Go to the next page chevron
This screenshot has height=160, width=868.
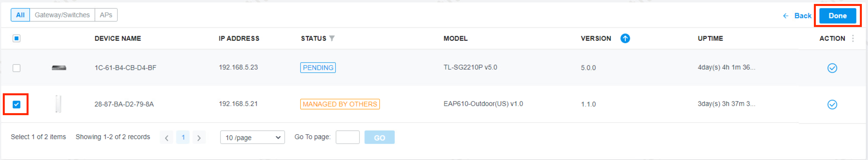pyautogui.click(x=199, y=138)
